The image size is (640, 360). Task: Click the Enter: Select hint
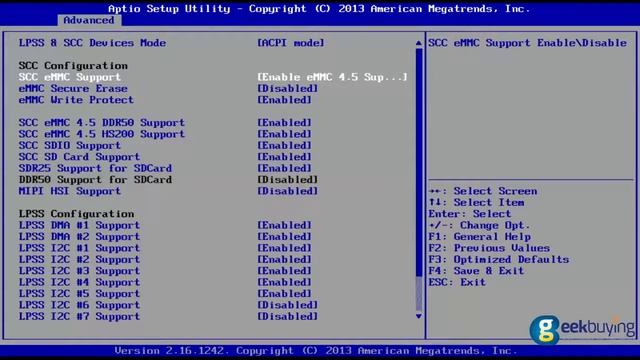pyautogui.click(x=470, y=214)
